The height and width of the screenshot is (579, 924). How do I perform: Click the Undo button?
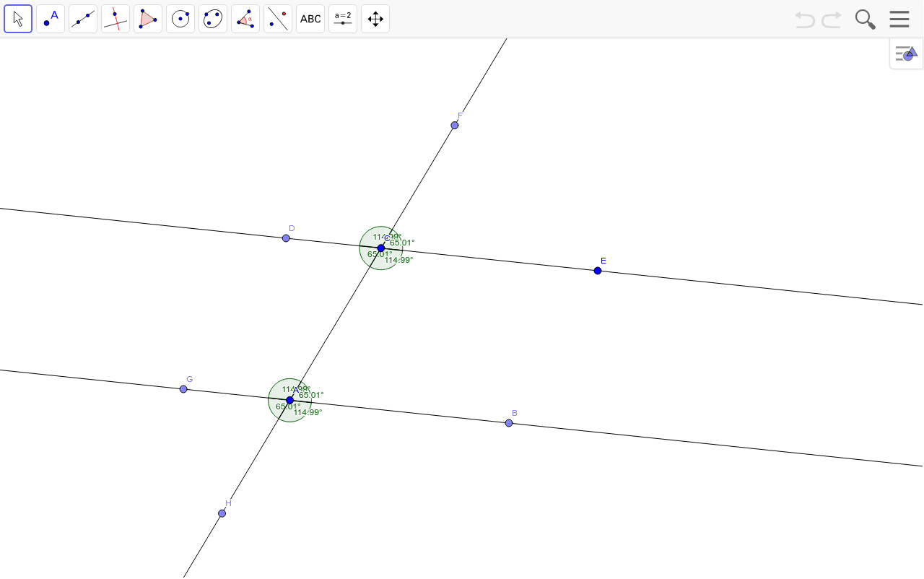pos(803,19)
